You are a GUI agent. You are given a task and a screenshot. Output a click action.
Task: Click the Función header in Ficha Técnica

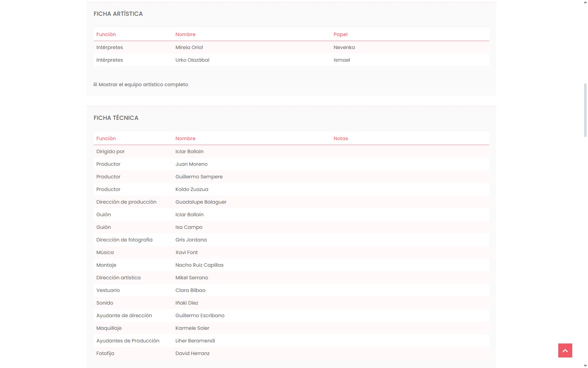coord(106,138)
